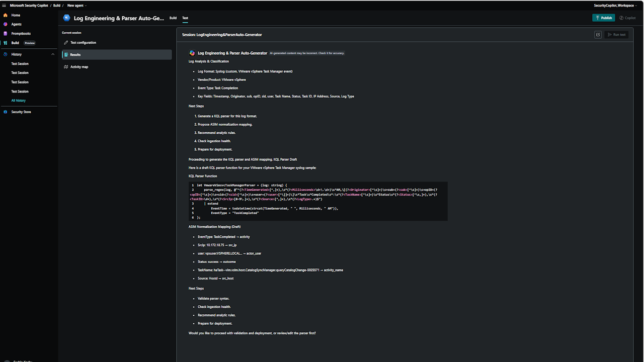Viewport: 644px width, 362px height.
Task: Open the second Test Session entry
Action: click(20, 73)
